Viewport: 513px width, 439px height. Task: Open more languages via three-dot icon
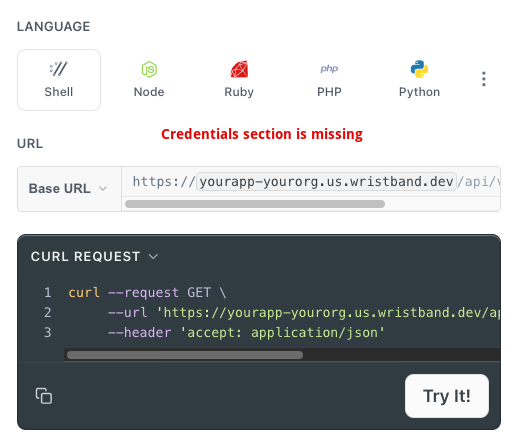click(x=484, y=79)
